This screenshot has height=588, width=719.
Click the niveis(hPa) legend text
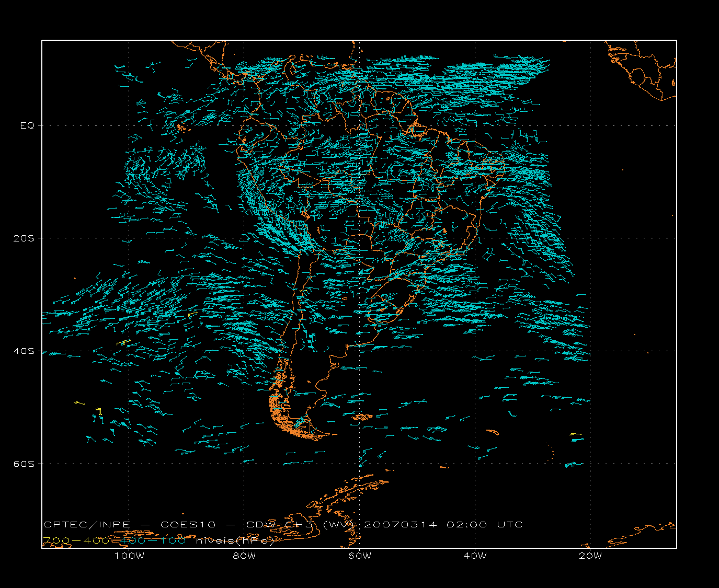[235, 541]
